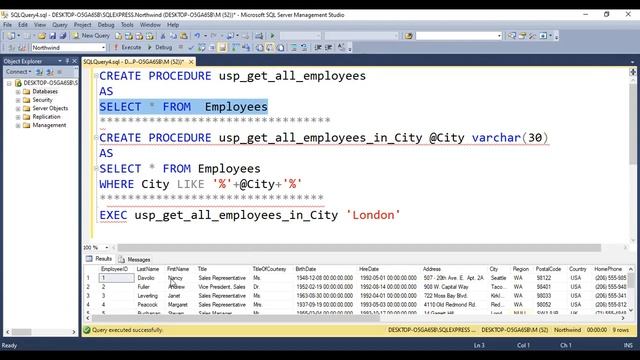Comment out the selected lines

coord(293,48)
